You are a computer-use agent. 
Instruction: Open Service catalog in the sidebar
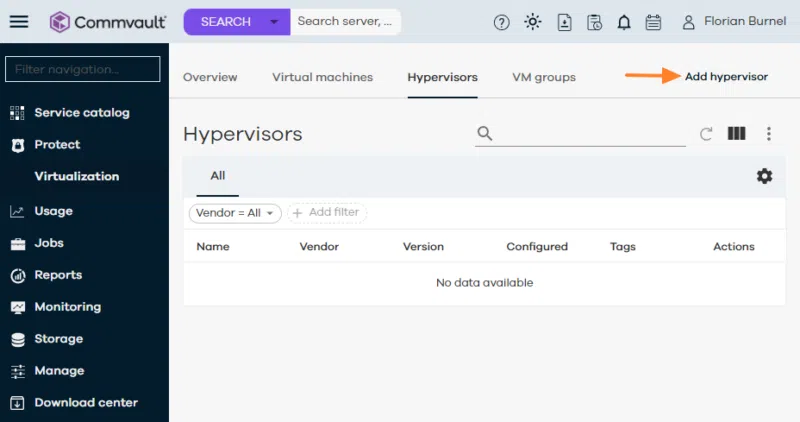coord(81,113)
